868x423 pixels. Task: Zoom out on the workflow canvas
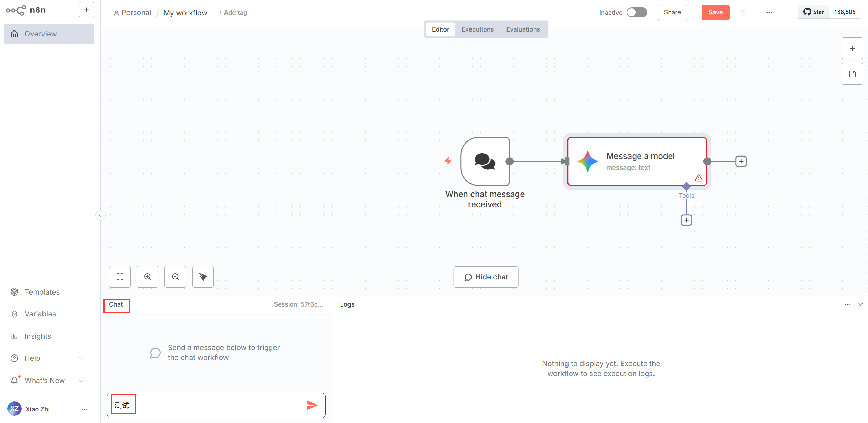(175, 277)
